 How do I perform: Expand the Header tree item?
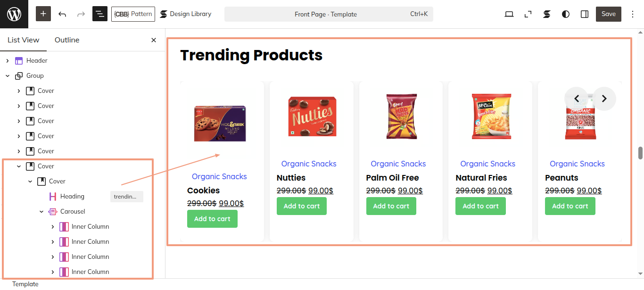tap(8, 60)
